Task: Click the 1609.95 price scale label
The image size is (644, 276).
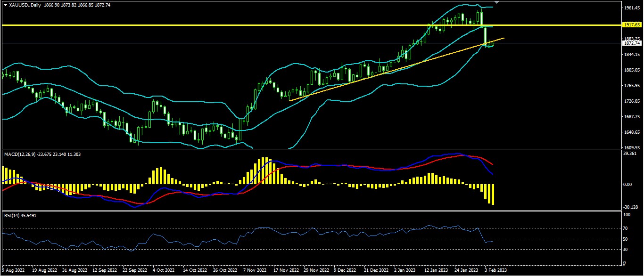Action: (x=630, y=147)
